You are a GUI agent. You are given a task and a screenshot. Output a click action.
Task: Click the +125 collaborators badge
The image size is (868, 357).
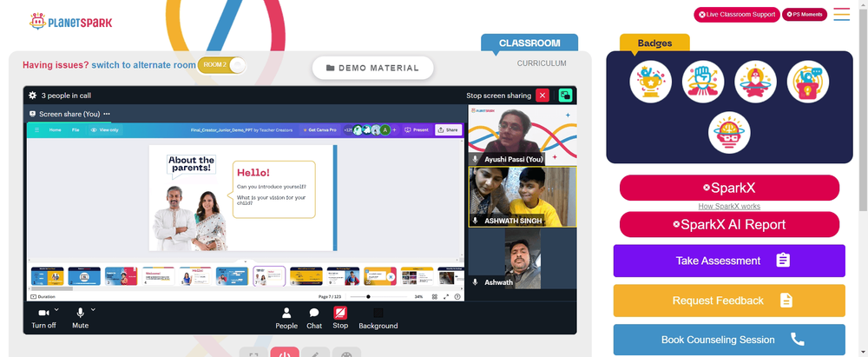[x=348, y=129]
